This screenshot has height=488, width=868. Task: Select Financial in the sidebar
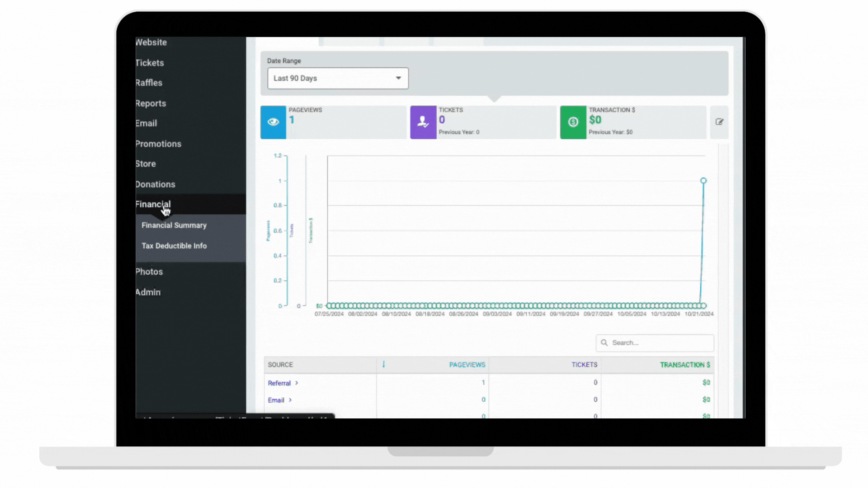click(x=153, y=204)
